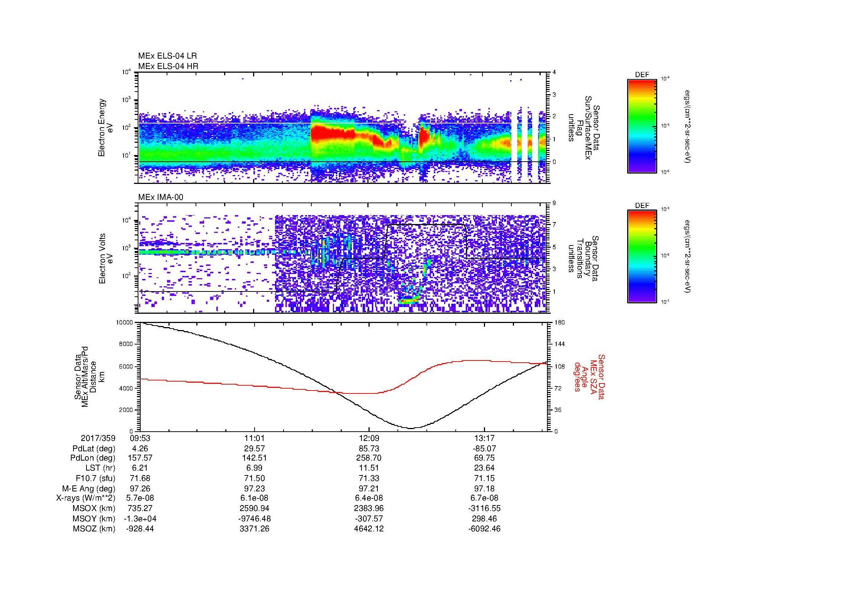This screenshot has width=868, height=613.
Task: Click the 'F10.7 (sfu)' row label
Action: (x=95, y=478)
